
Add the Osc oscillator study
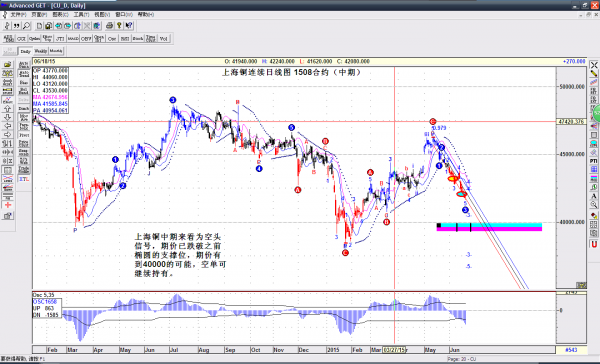pos(112,38)
